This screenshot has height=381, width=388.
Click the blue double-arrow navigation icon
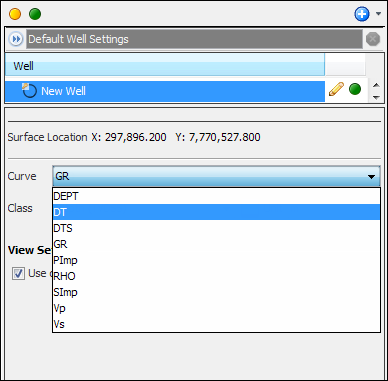click(15, 39)
